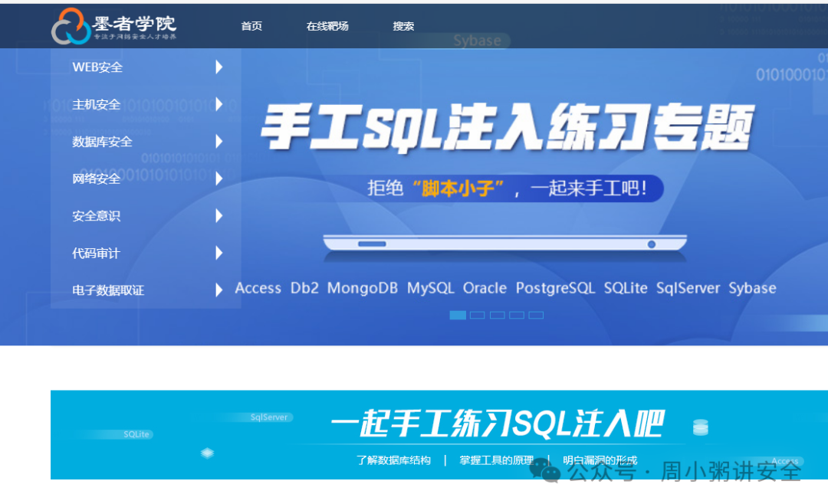Expand arrow next to 网络安全

click(x=219, y=179)
